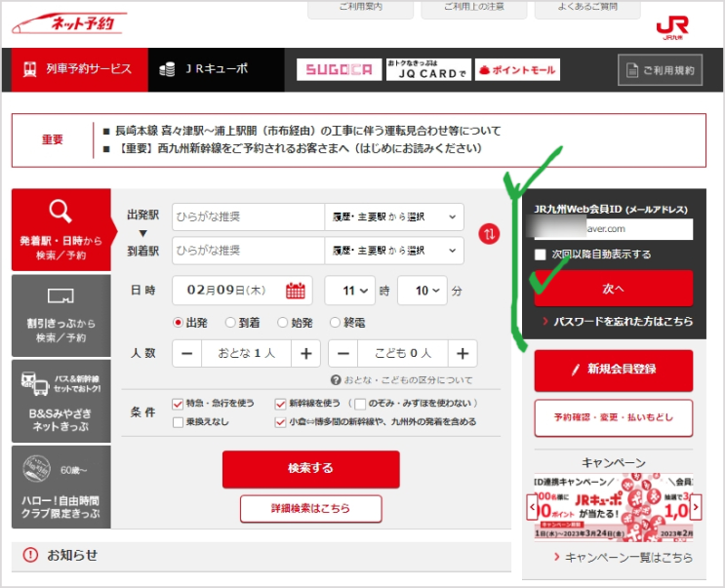Open arrival station 履歴・主要駅 dropdown

tap(394, 251)
